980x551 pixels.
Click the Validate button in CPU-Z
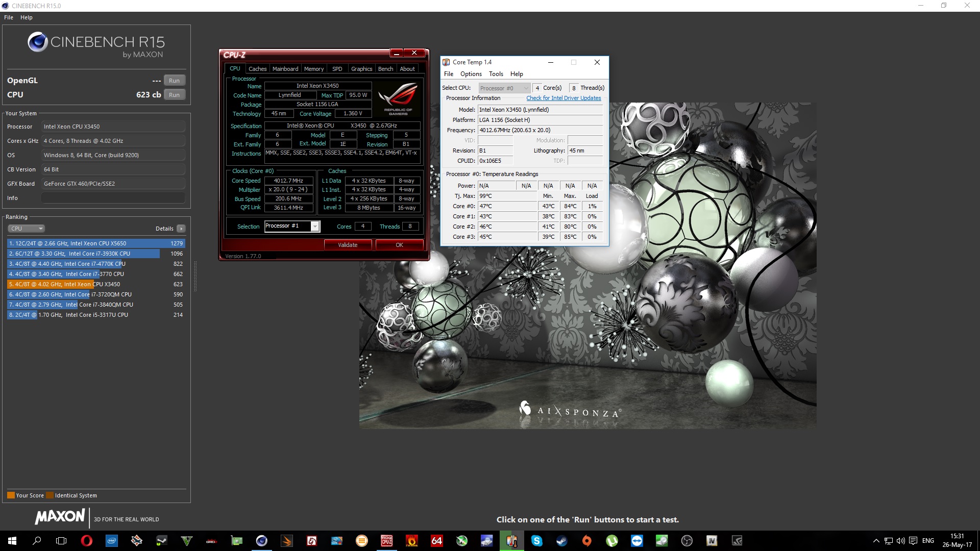coord(348,245)
